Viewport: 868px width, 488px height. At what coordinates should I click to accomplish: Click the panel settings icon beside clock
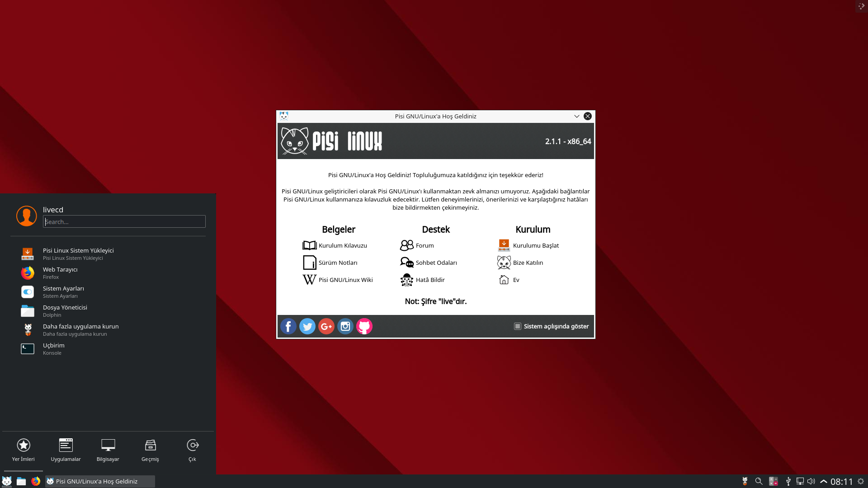(861, 481)
